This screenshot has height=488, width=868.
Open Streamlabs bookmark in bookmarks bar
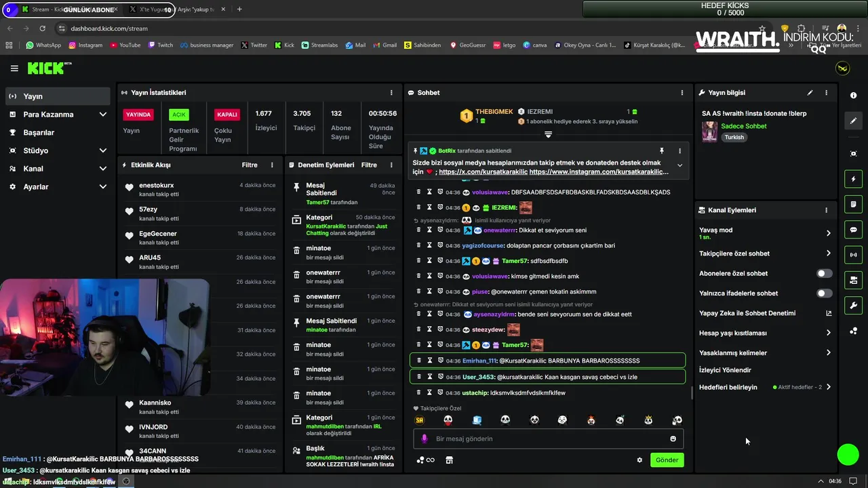tap(319, 45)
